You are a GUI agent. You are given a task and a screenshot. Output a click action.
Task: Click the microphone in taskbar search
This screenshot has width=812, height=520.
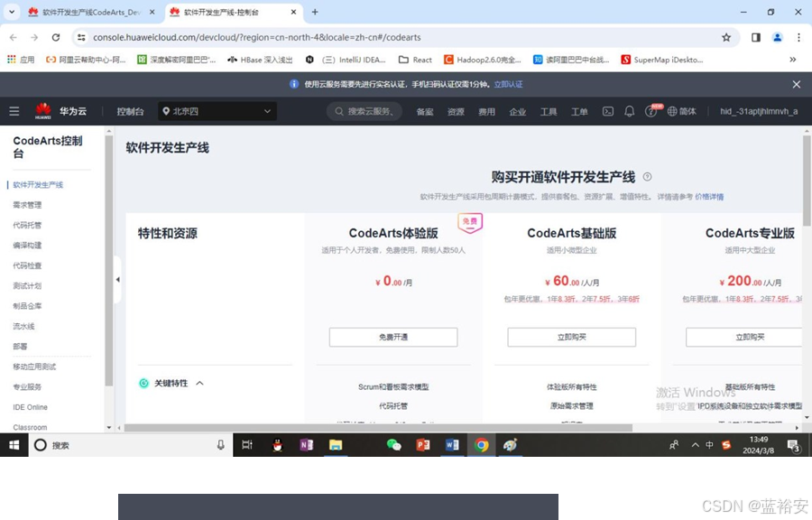tap(221, 445)
